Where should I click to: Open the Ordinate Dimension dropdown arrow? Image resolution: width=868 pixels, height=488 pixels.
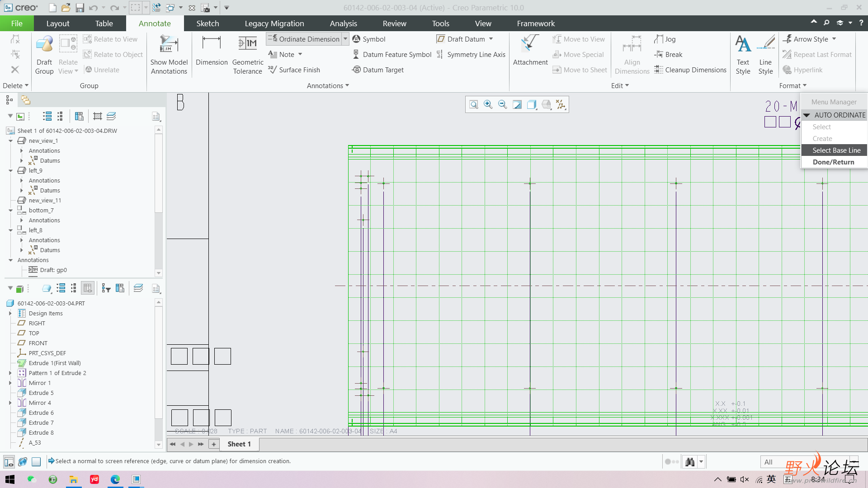click(x=345, y=39)
